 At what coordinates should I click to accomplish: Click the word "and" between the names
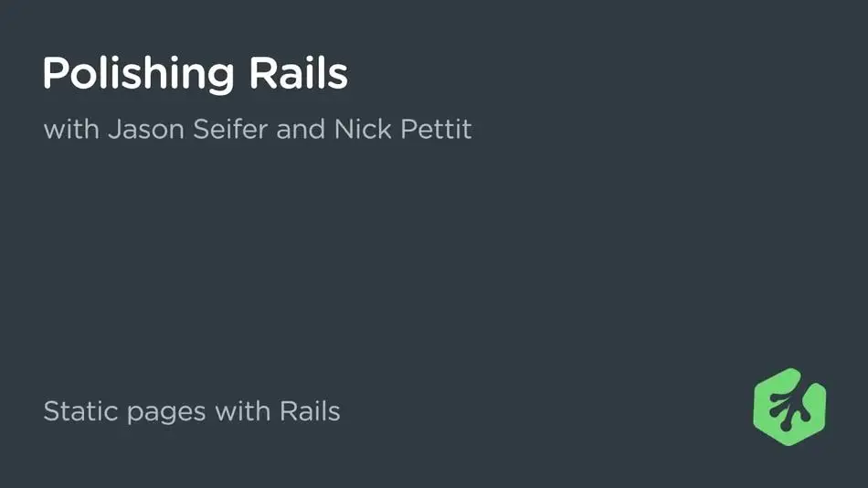tap(301, 129)
